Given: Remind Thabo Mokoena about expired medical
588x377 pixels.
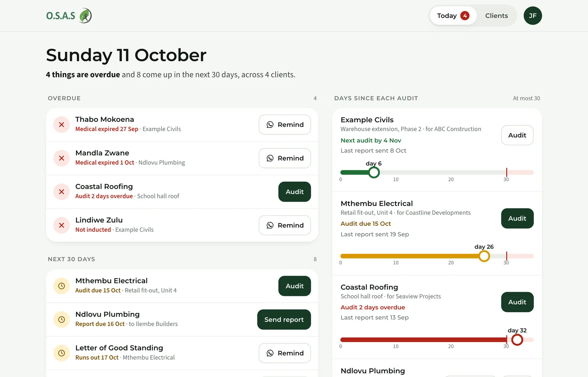Looking at the screenshot, I should coord(285,124).
